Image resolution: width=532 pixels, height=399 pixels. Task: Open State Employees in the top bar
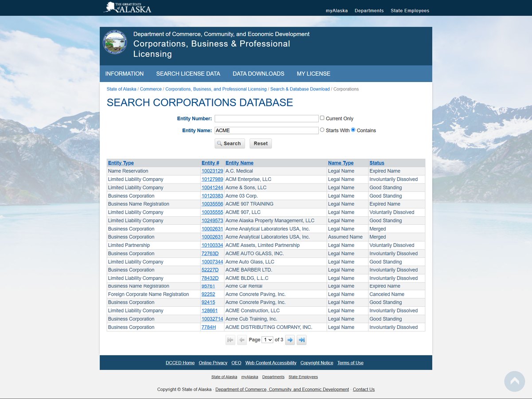(410, 11)
